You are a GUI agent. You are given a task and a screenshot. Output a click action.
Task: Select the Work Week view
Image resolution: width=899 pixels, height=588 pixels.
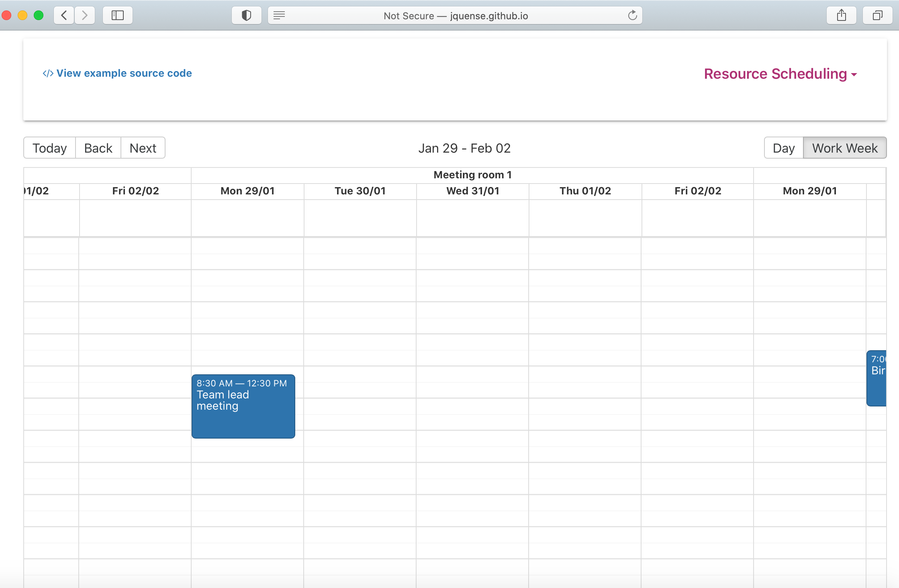845,148
